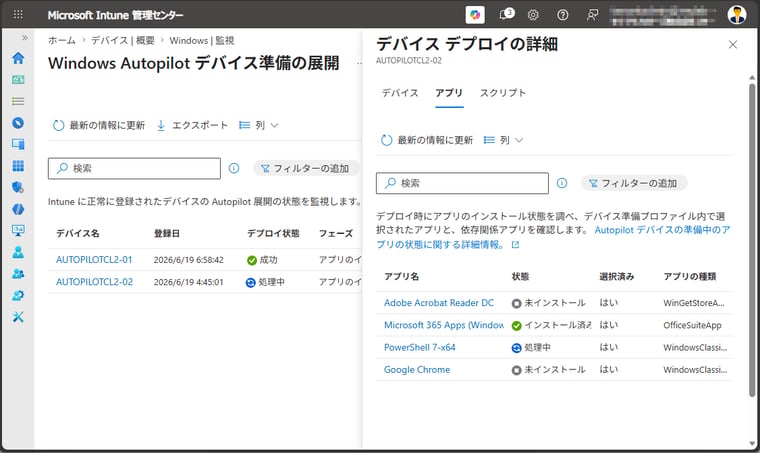Open Devices icon in the sidebar
Image resolution: width=760 pixels, height=453 pixels.
(x=18, y=144)
